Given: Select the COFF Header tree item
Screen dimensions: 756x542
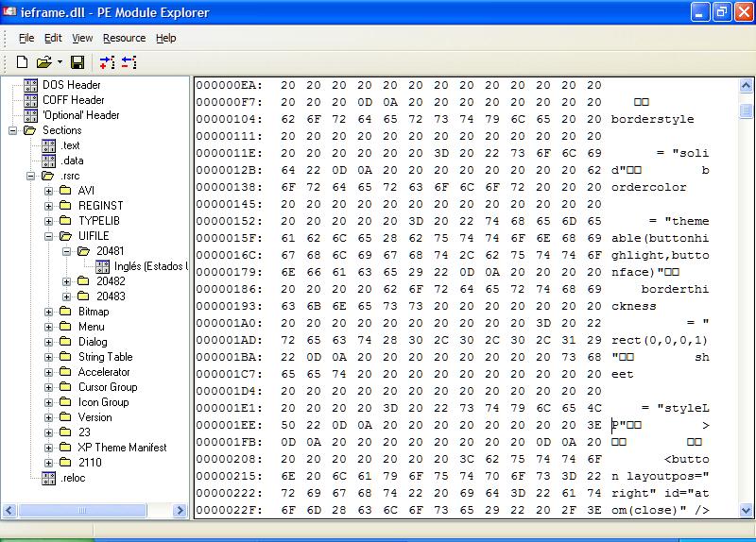Looking at the screenshot, I should tap(73, 100).
